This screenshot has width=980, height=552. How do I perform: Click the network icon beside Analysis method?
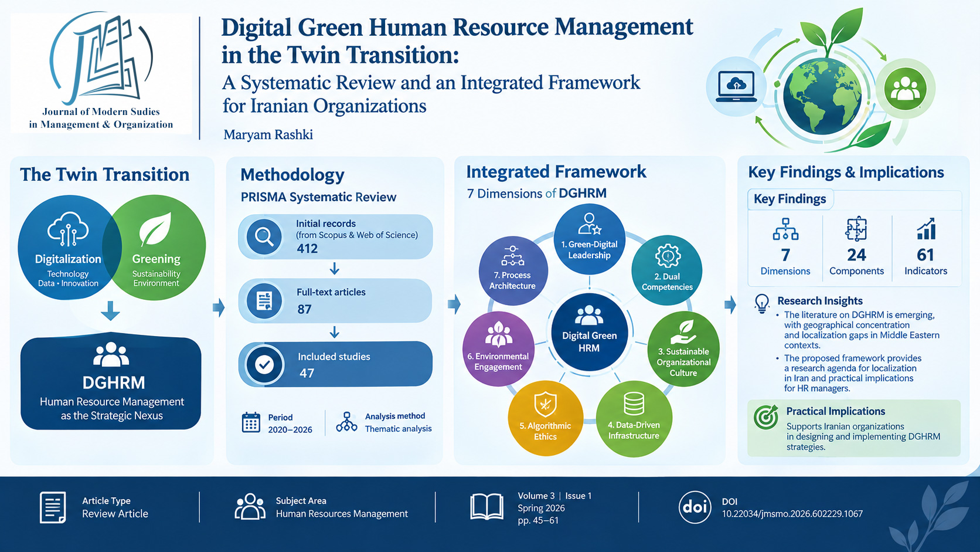coord(346,422)
